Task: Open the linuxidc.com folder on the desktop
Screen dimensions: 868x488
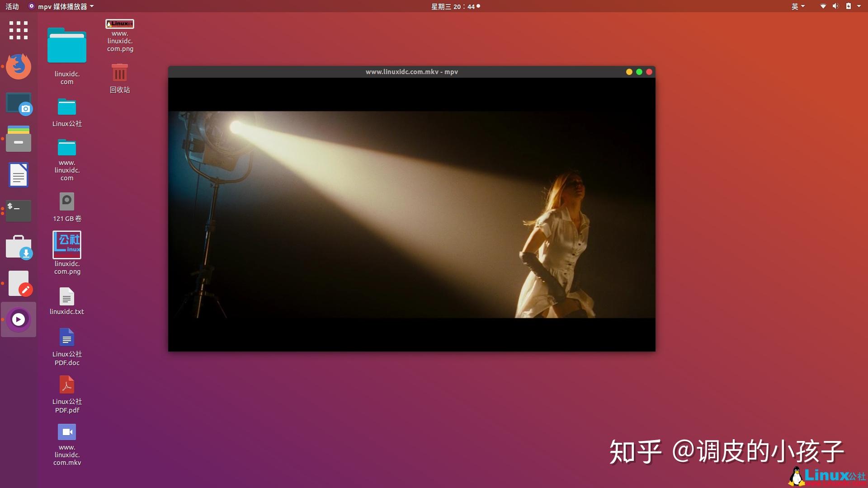Action: (66, 45)
